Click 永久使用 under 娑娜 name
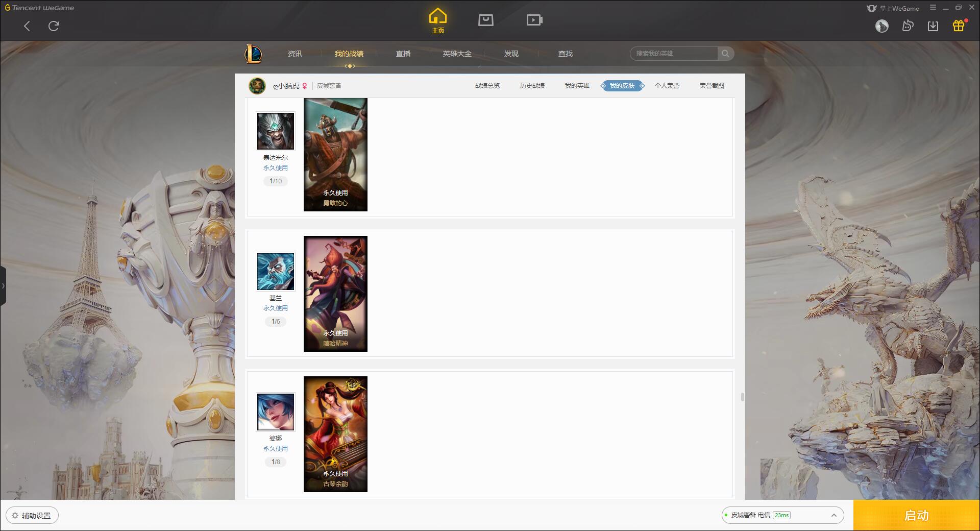 point(276,449)
